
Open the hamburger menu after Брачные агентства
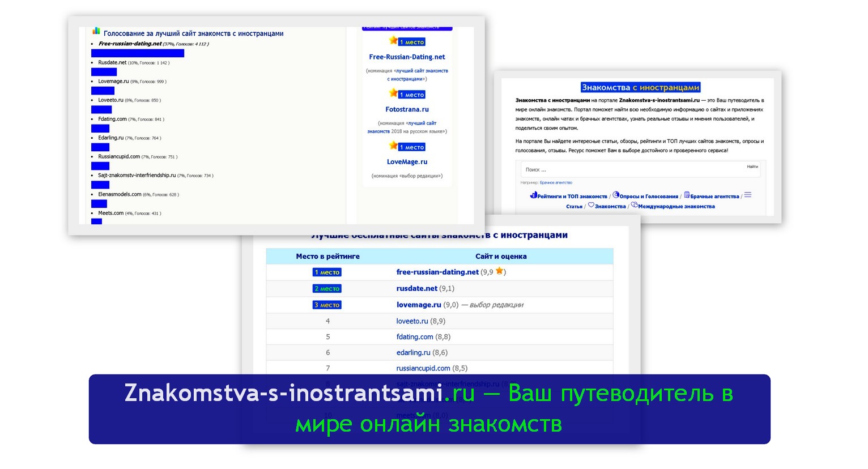click(x=748, y=195)
